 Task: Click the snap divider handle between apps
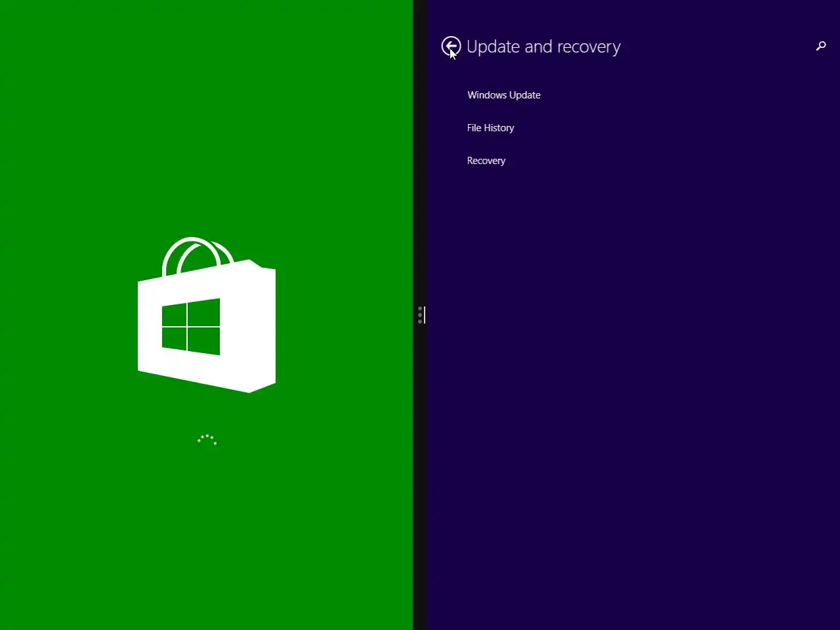[420, 315]
